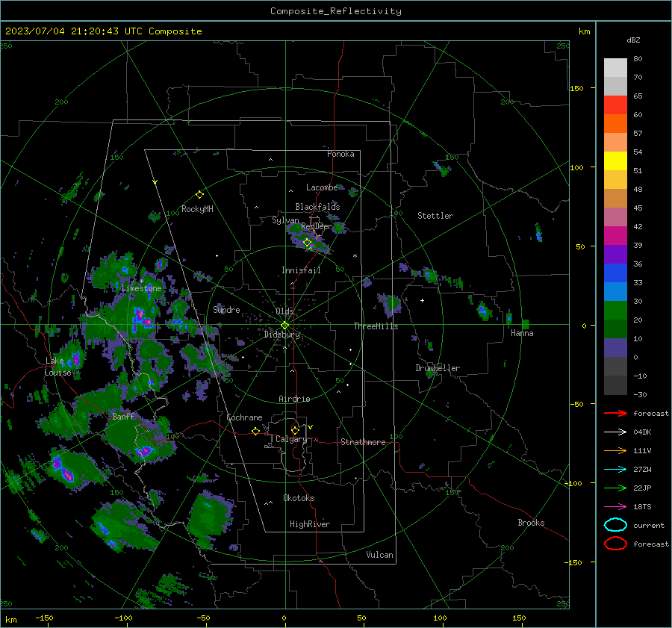This screenshot has height=628, width=672.
Task: Click the dBZ legend heading
Action: 633,40
